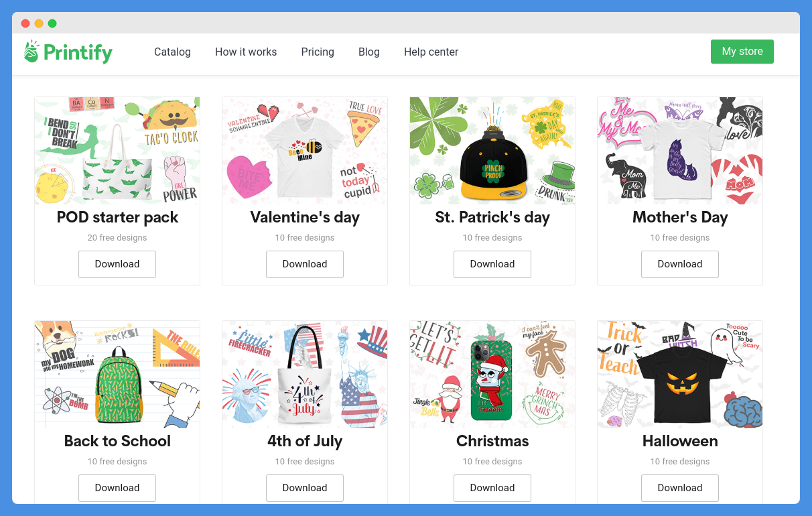Open the Pricing page
The height and width of the screenshot is (516, 812).
click(318, 52)
